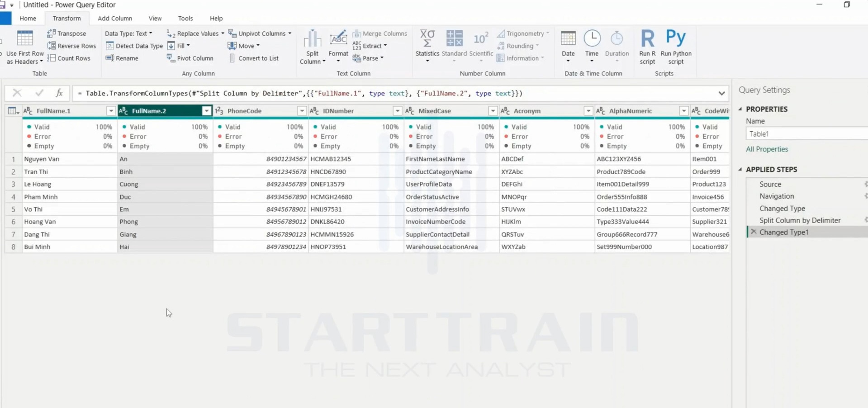This screenshot has height=408, width=868.
Task: Expand the formula bar chevron
Action: [x=721, y=93]
